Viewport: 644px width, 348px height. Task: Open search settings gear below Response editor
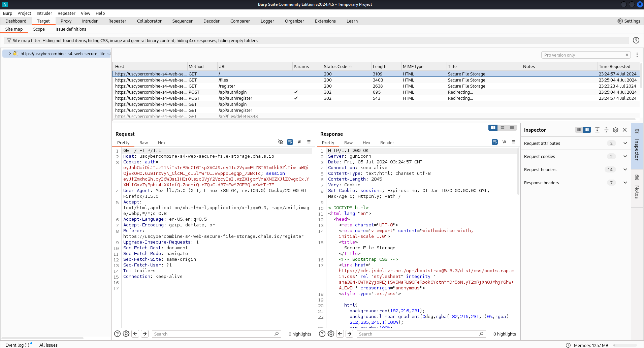coord(331,334)
